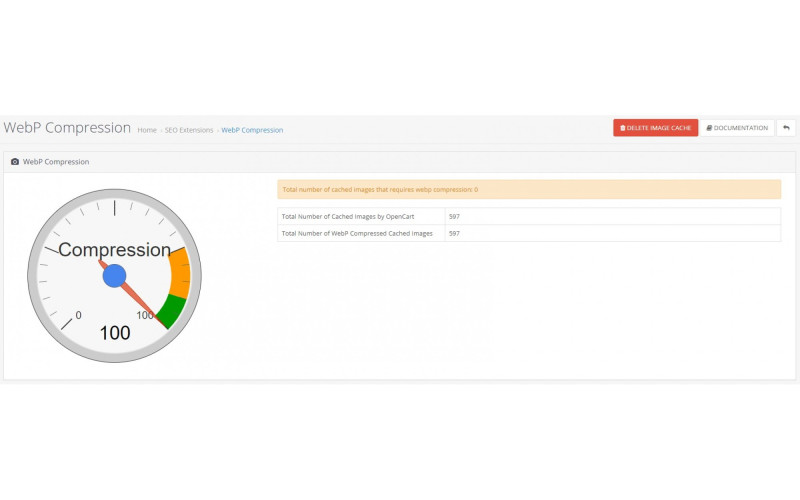The height and width of the screenshot is (500, 800).
Task: Click the blue center hub of gauge
Action: pos(114,276)
